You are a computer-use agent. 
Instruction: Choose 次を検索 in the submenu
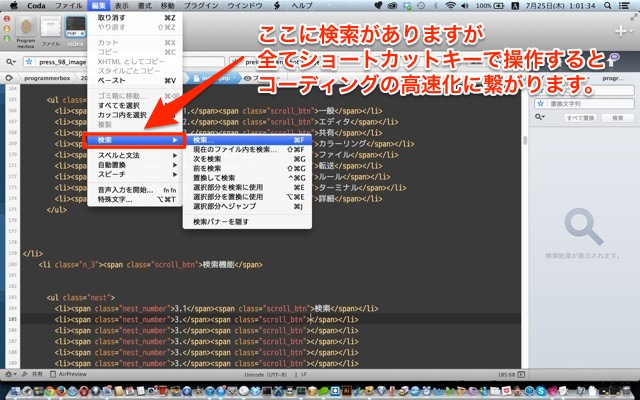coord(247,159)
